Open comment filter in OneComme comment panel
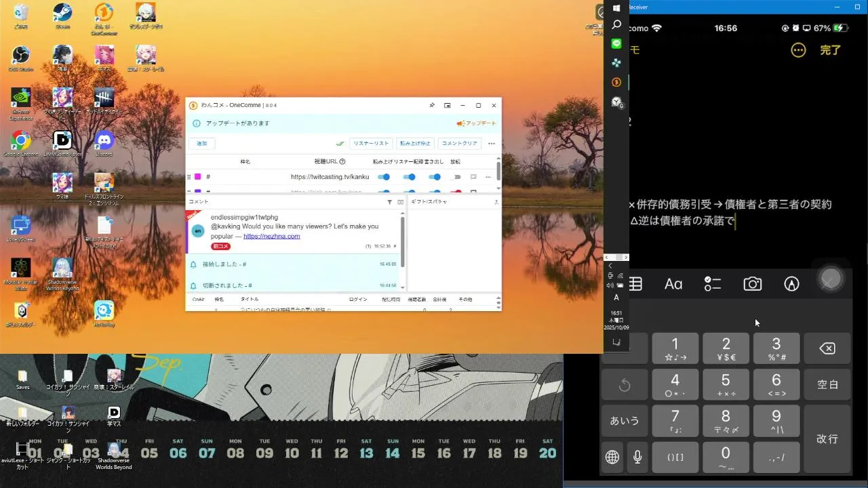Viewport: 868px width, 488px height. (389, 202)
